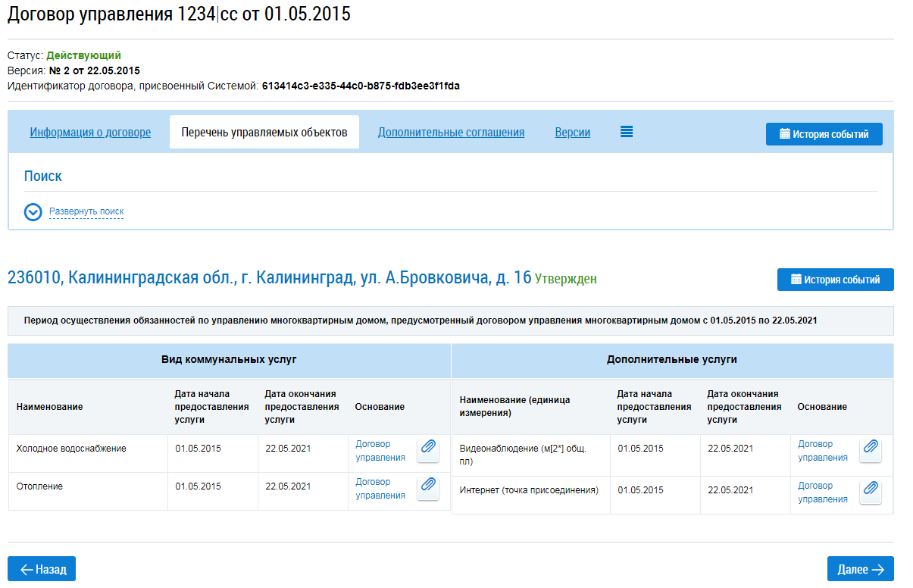
Task: Click Договор управления link for Холодное водоснабжение
Action: pyautogui.click(x=380, y=451)
